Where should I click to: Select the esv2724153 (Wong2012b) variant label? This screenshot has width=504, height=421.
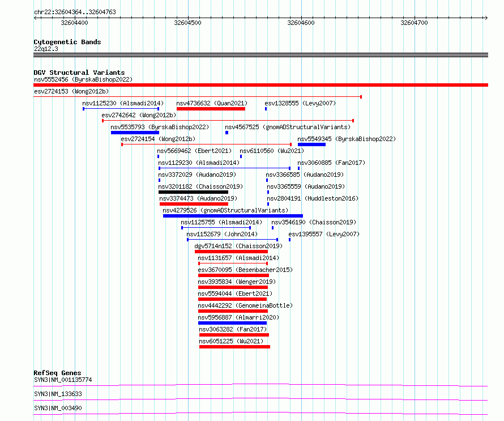[x=71, y=91]
